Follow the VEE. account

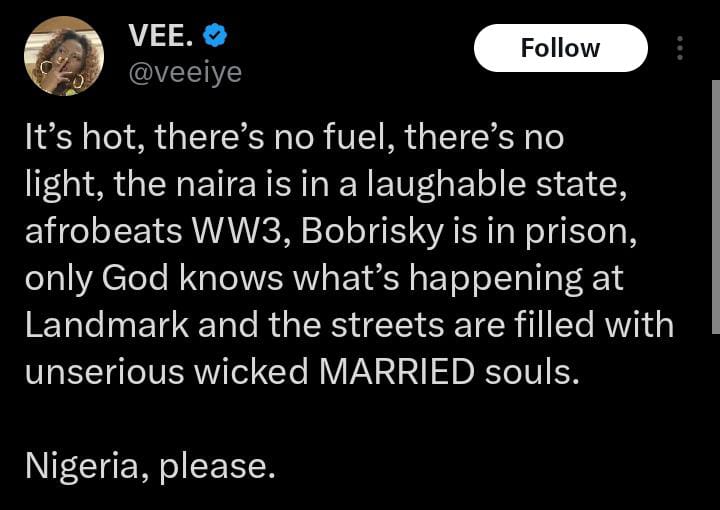pos(560,48)
